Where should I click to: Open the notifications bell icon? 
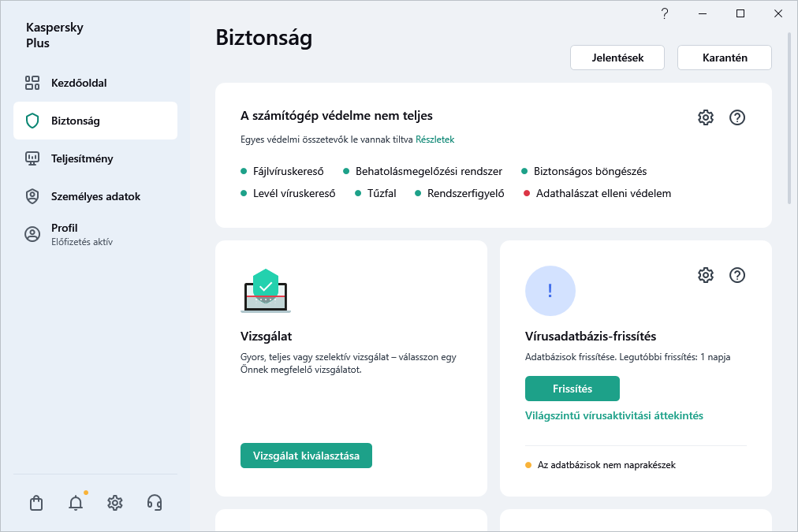coord(76,503)
